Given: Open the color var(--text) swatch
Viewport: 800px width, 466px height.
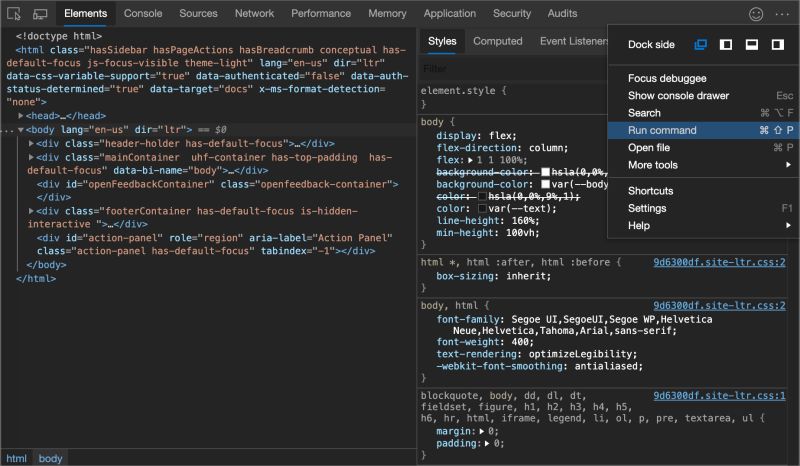Looking at the screenshot, I should tap(482, 209).
